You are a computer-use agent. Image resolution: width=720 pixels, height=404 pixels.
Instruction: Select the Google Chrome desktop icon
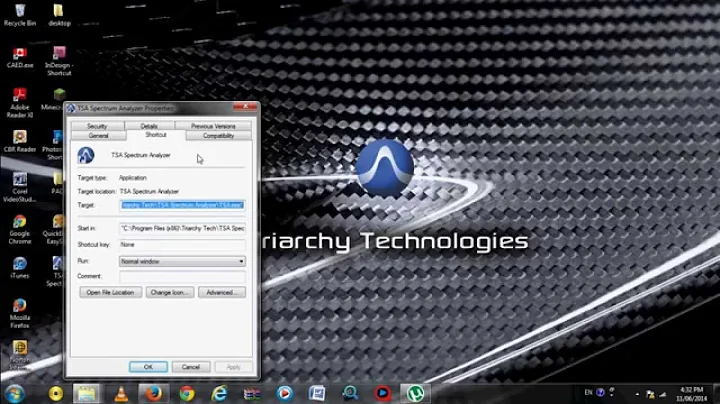[x=20, y=230]
